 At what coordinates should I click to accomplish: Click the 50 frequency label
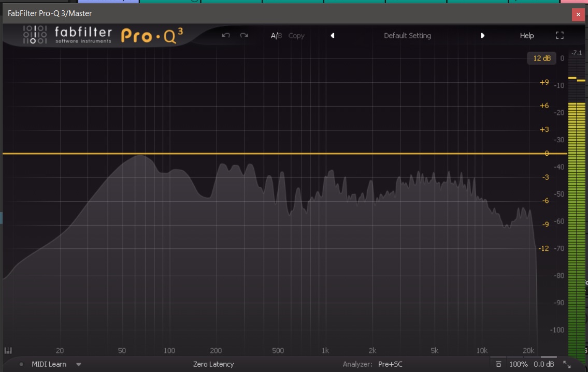tap(122, 351)
